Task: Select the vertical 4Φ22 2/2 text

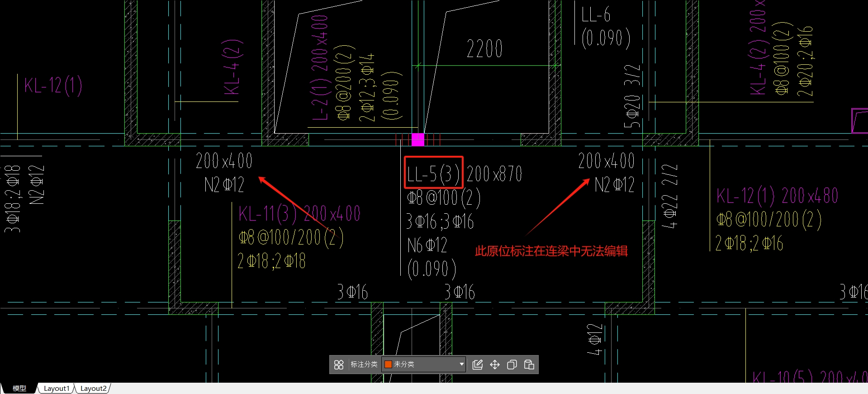Action: point(670,196)
